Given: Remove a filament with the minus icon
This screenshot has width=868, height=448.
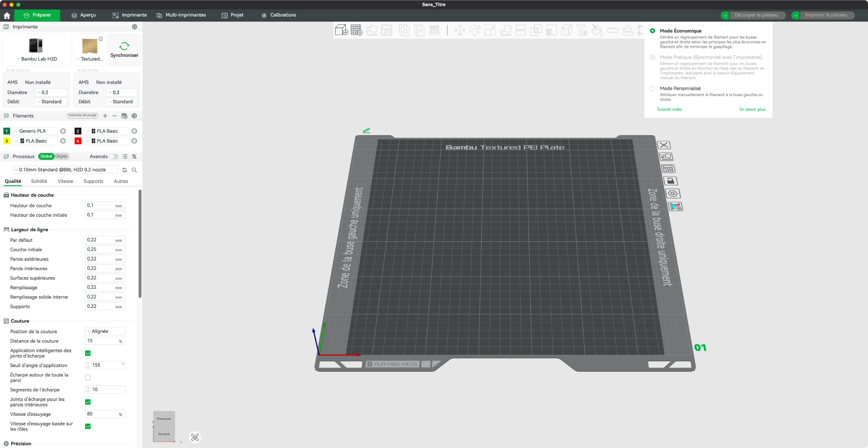Looking at the screenshot, I should pyautogui.click(x=114, y=116).
